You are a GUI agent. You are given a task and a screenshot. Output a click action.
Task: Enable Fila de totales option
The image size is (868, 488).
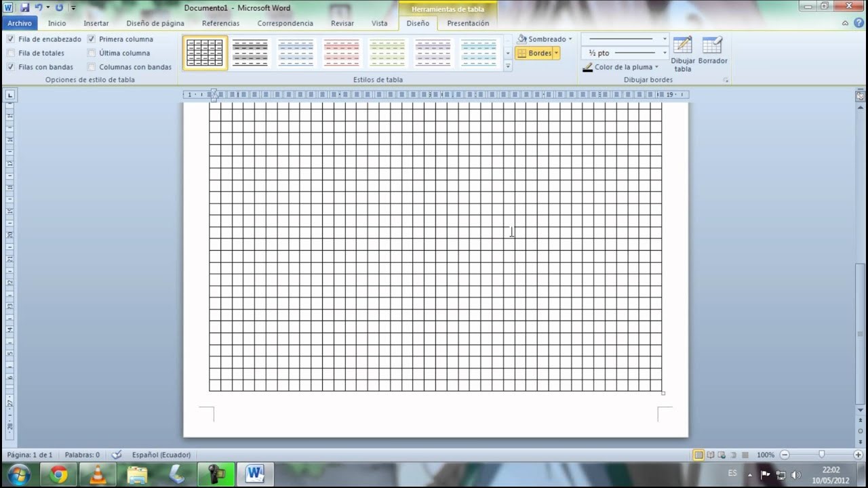10,53
